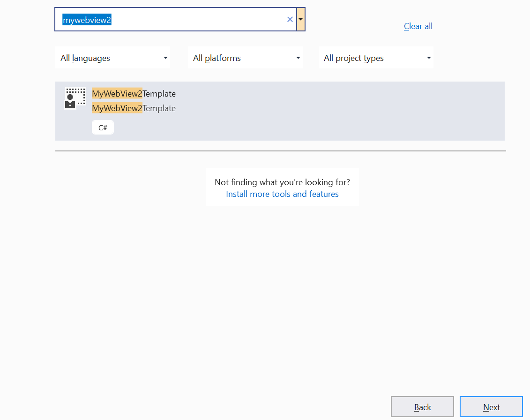Open the All languages dropdown
The height and width of the screenshot is (420, 530).
point(112,58)
